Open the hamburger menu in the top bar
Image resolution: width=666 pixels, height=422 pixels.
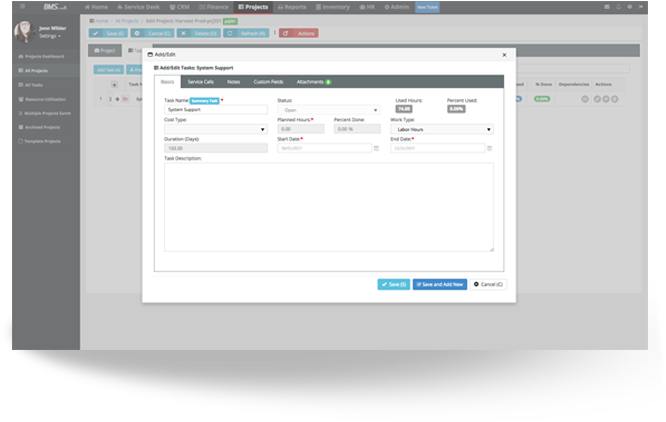[23, 6]
